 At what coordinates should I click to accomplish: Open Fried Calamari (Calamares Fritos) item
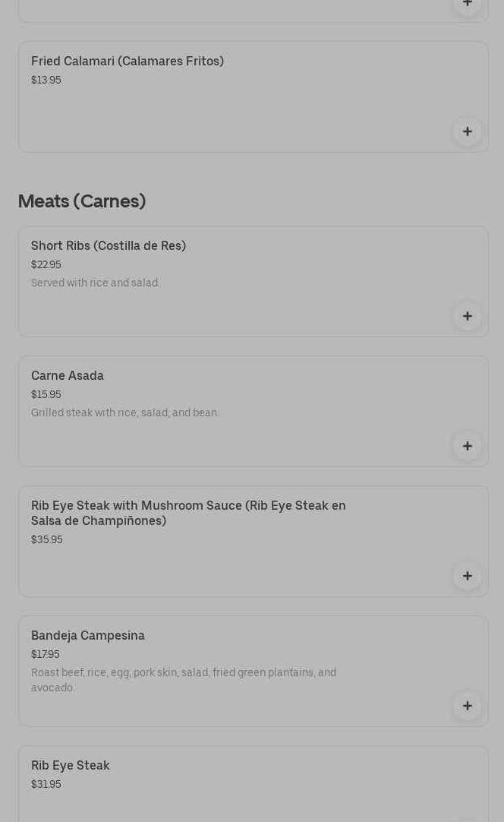pyautogui.click(x=128, y=62)
